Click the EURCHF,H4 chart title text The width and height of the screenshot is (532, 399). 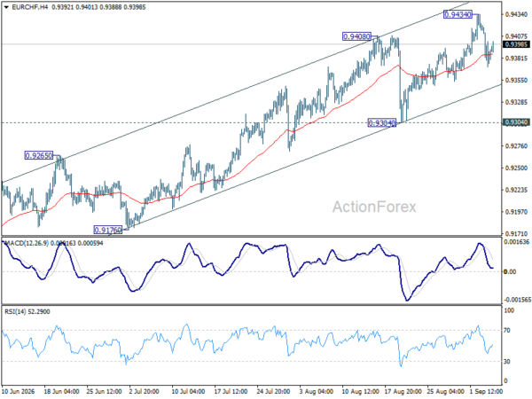click(x=29, y=7)
